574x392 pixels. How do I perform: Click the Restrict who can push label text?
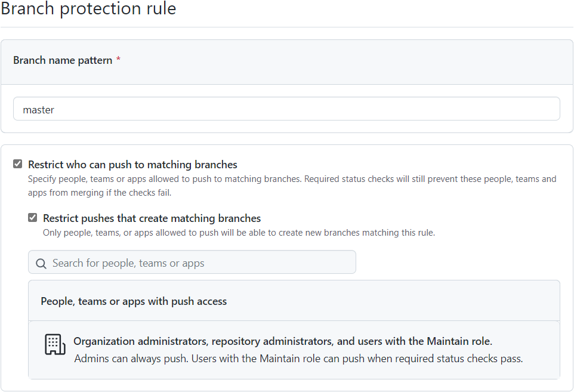(132, 165)
